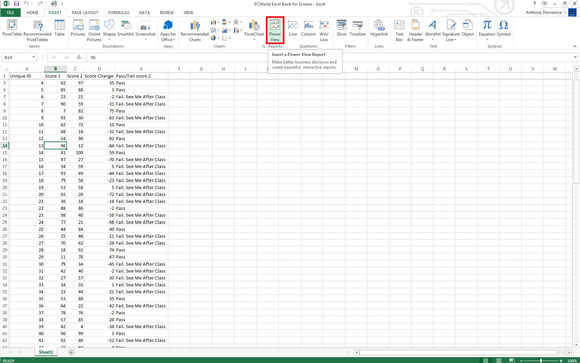The image size is (580, 363).
Task: Switch to Page Layout view in status bar
Action: tap(499, 360)
